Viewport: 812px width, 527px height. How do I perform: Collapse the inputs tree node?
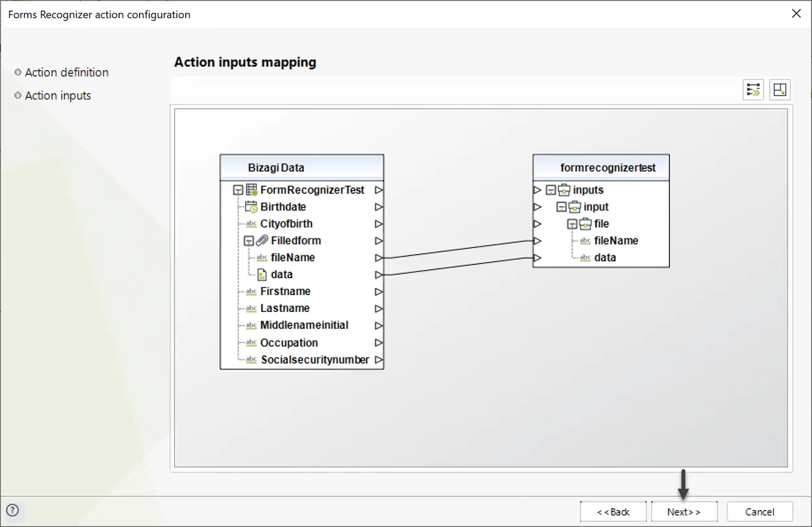[x=550, y=190]
